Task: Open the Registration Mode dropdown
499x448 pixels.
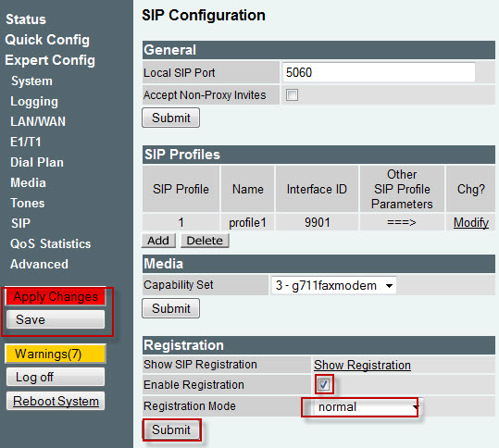Action: (360, 407)
